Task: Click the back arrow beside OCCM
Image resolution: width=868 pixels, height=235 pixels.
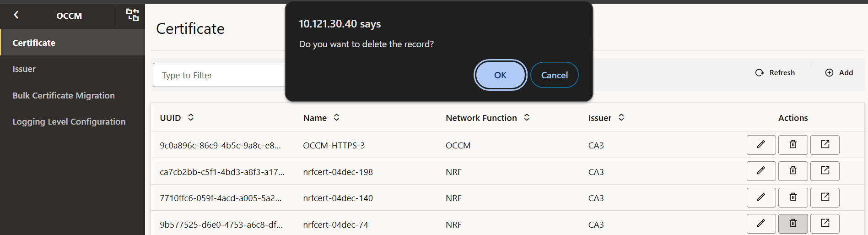Action: coord(16,15)
